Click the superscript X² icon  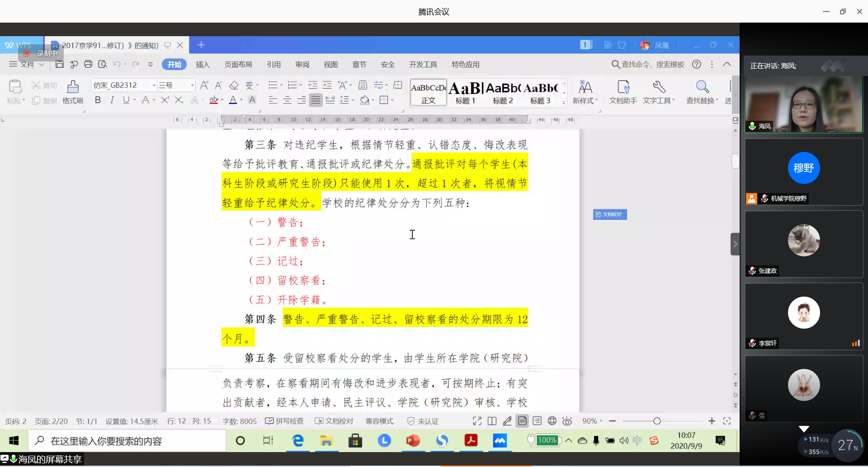click(165, 100)
